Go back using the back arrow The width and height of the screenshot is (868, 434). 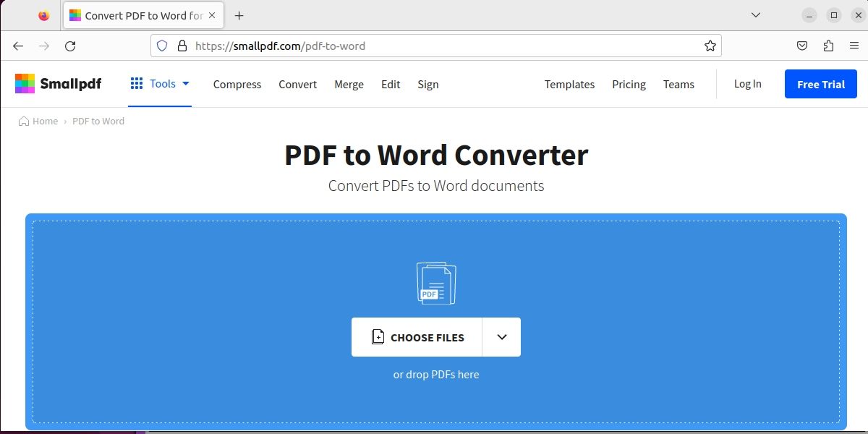17,46
